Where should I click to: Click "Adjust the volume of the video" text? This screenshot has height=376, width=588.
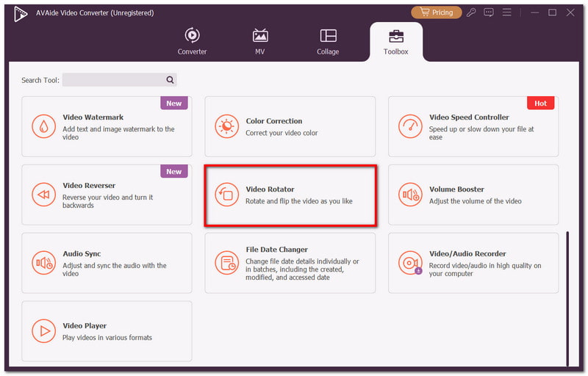475,201
